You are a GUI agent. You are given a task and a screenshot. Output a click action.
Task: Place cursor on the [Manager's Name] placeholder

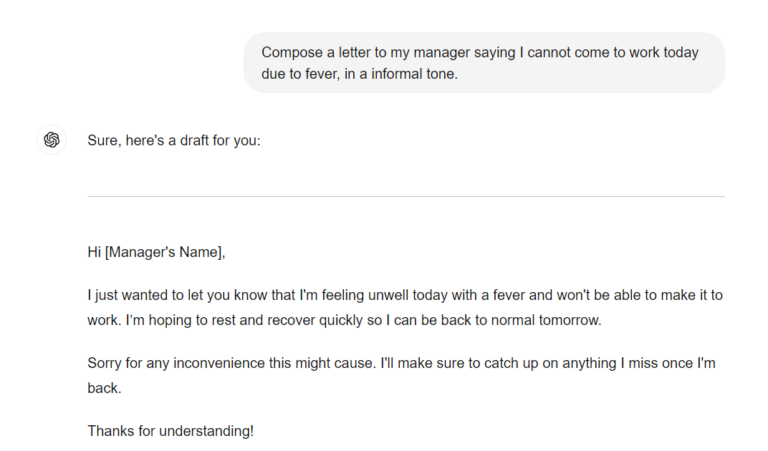click(x=165, y=252)
